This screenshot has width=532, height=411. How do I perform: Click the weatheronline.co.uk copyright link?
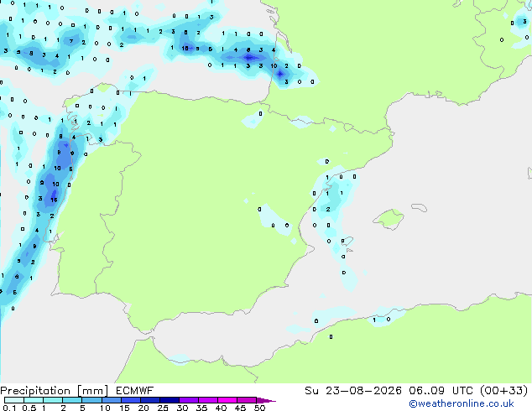461,403
